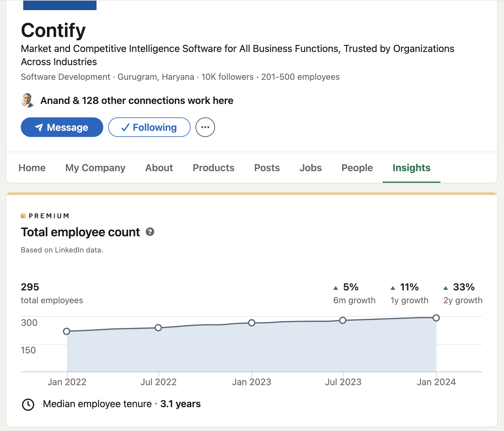Click the Contify company name heading
The image size is (504, 431).
coord(53,30)
